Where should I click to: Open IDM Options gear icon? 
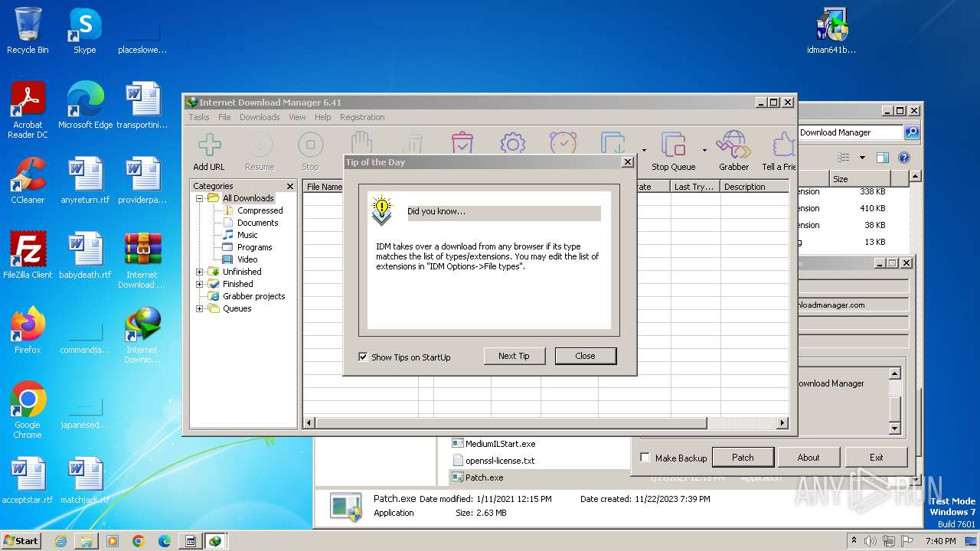click(512, 143)
